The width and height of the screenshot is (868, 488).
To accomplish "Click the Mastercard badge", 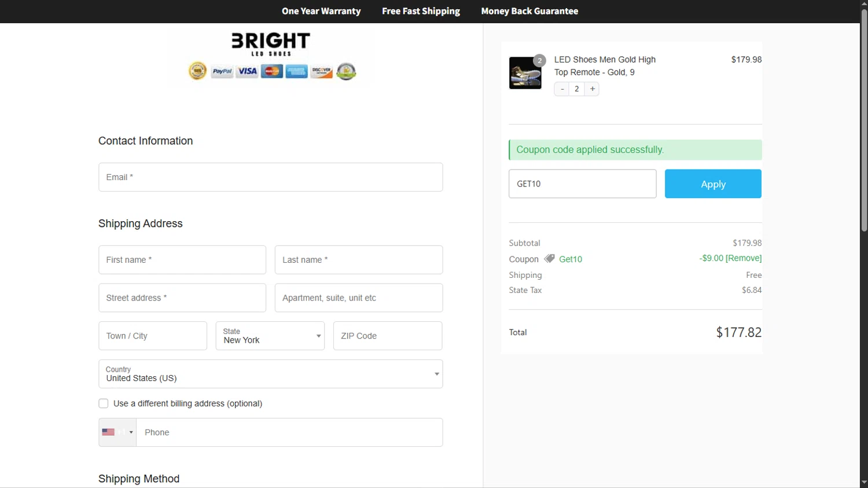I will [x=271, y=71].
